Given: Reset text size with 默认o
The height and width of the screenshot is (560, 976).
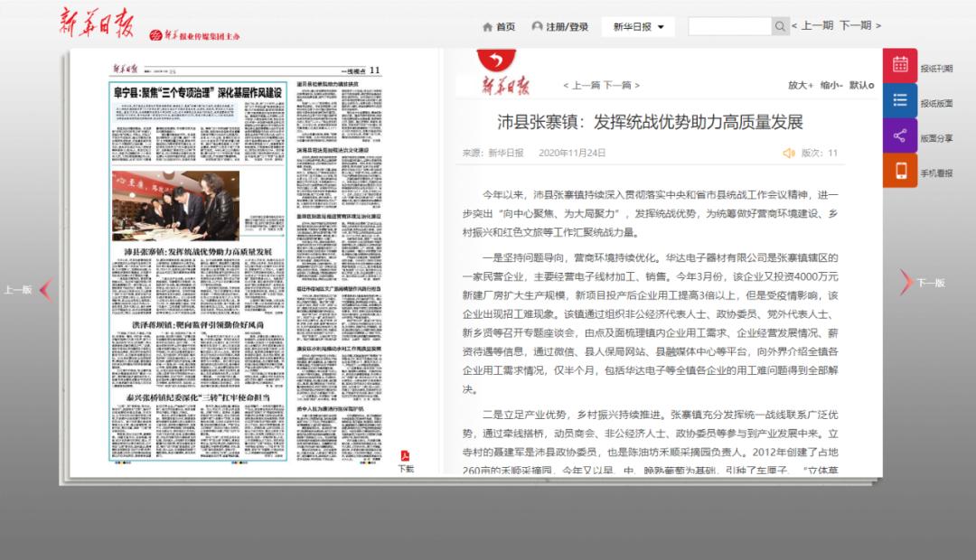Looking at the screenshot, I should [x=861, y=85].
